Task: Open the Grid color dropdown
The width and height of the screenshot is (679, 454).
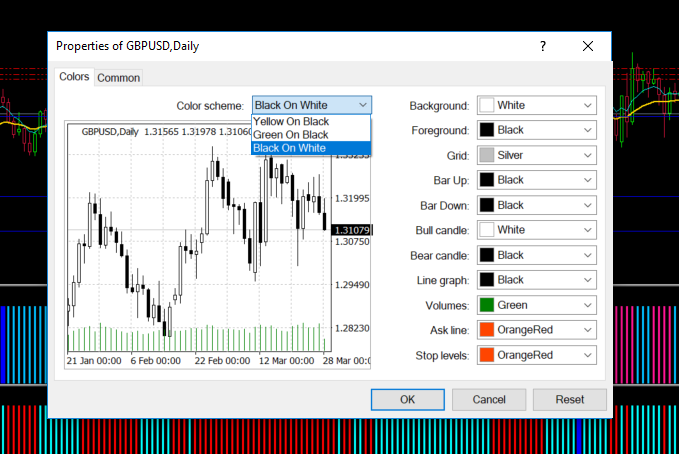Action: coord(537,155)
